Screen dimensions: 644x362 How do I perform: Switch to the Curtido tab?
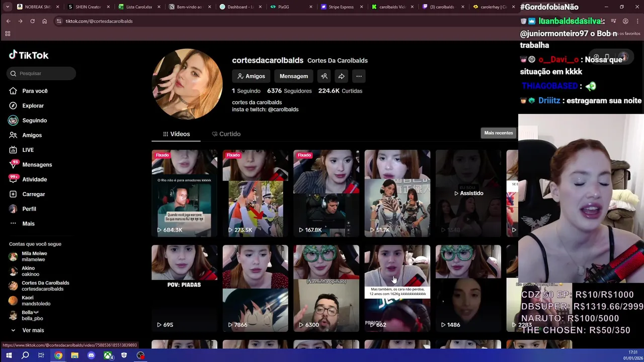[x=226, y=134]
